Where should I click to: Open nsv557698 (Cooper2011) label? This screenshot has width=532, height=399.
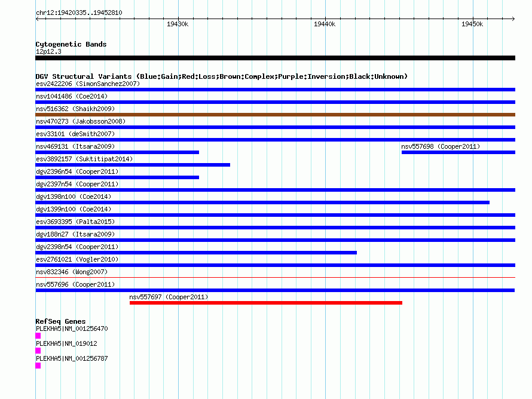(441, 146)
